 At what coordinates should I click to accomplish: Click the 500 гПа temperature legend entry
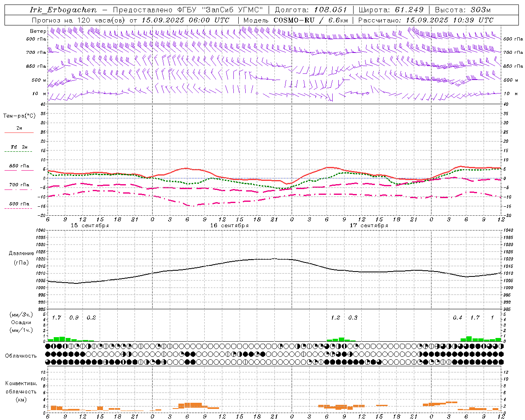(x=19, y=204)
